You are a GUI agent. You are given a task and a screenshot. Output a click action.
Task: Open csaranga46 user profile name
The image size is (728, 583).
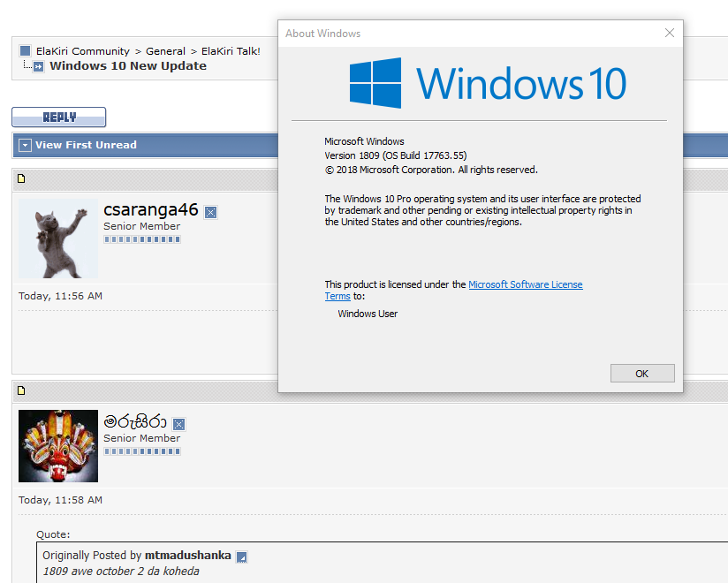(x=151, y=210)
